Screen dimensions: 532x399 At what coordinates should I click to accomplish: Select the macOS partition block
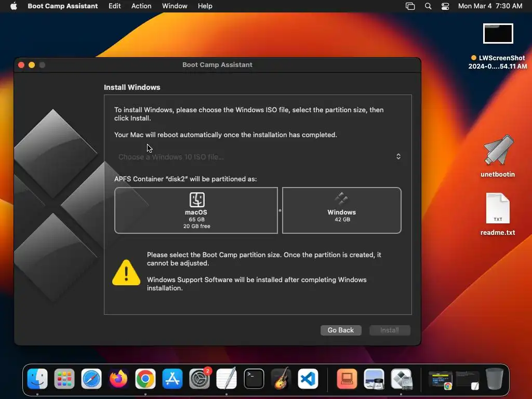coord(196,210)
